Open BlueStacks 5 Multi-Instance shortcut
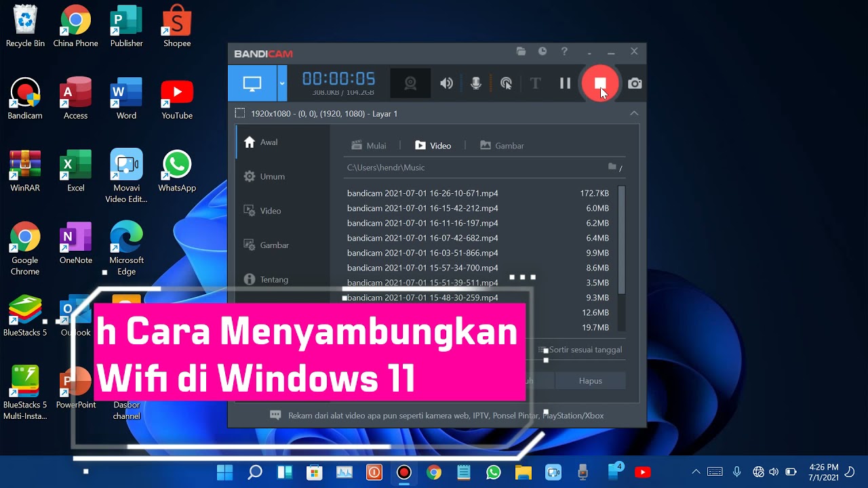The image size is (868, 488). (x=25, y=393)
